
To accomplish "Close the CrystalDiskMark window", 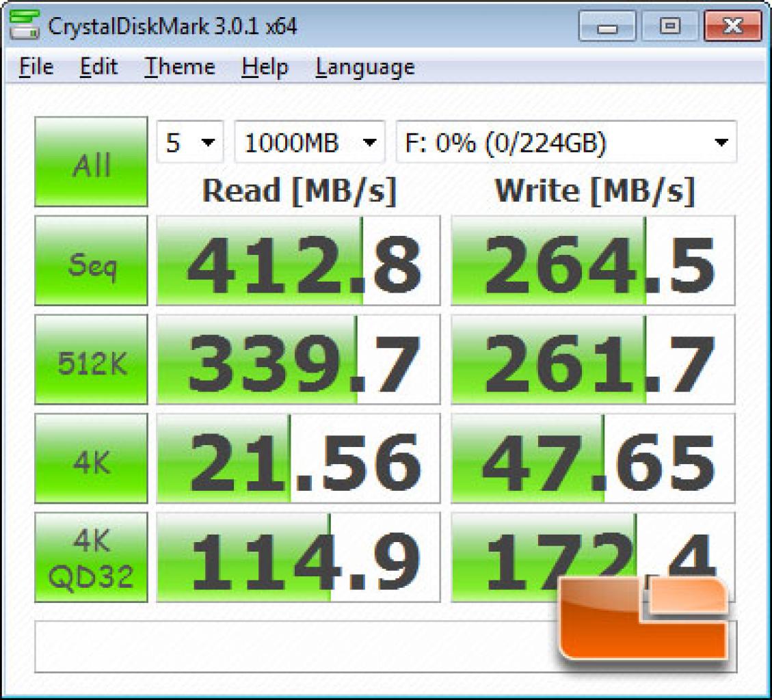I will pyautogui.click(x=733, y=25).
